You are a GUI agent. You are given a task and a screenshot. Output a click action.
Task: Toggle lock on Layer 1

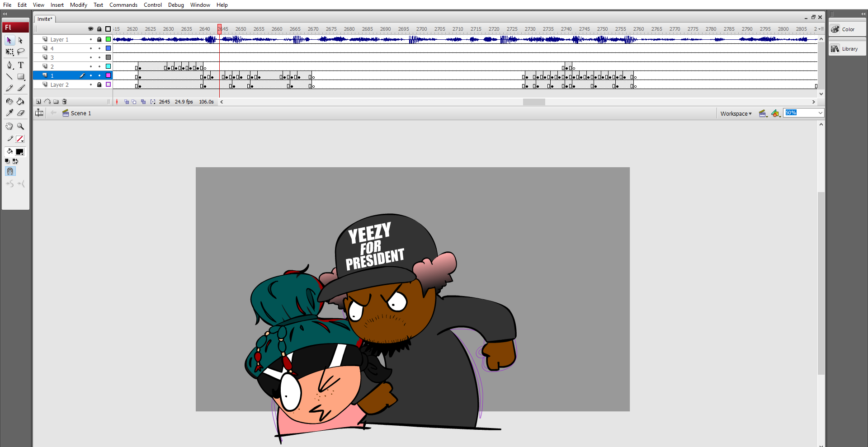point(99,39)
